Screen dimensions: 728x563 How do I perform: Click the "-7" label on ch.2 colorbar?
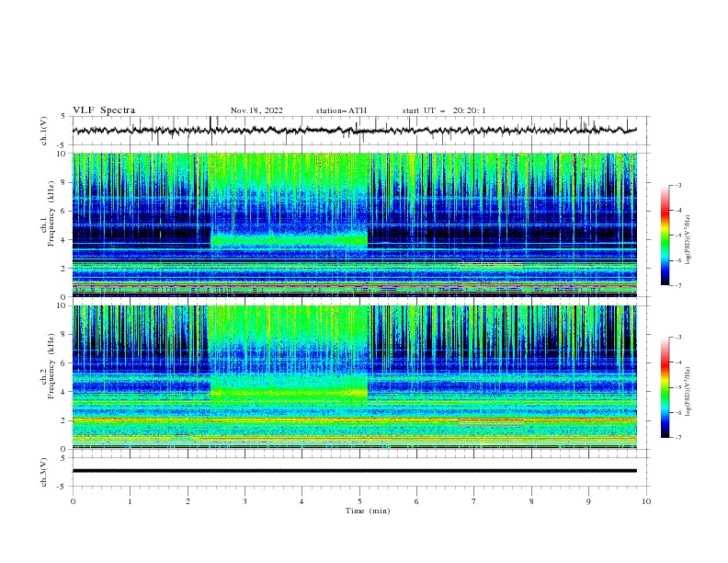(x=677, y=437)
